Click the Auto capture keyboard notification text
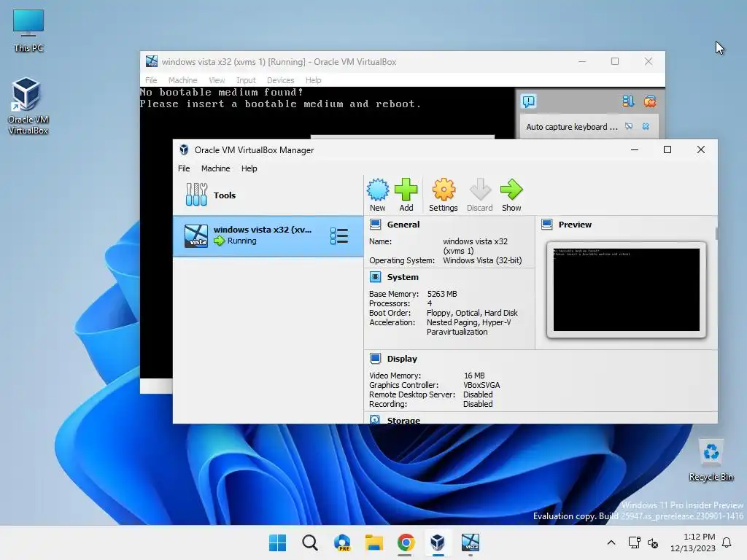The width and height of the screenshot is (747, 560). 572,127
